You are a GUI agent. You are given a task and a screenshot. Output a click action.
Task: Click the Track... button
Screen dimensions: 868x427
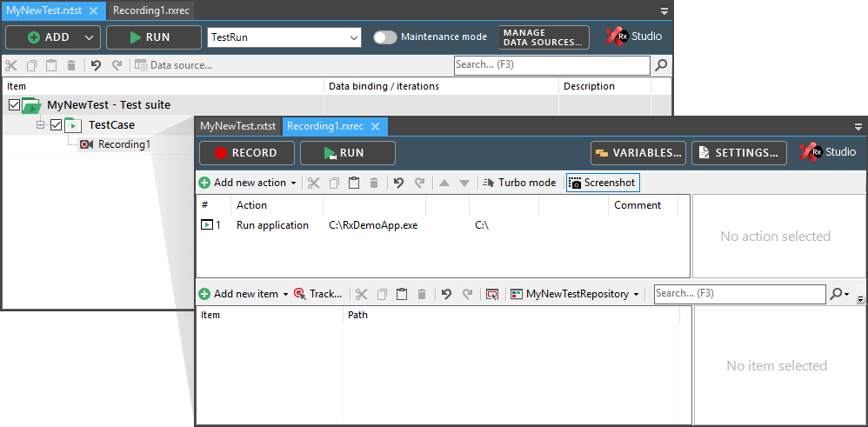317,294
